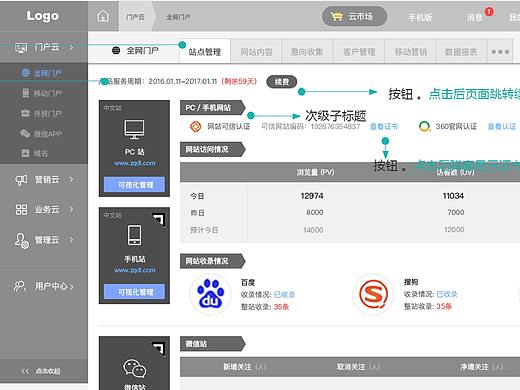The width and height of the screenshot is (520, 390).
Task: Open the more tabs ellipsis
Action: coord(500,52)
